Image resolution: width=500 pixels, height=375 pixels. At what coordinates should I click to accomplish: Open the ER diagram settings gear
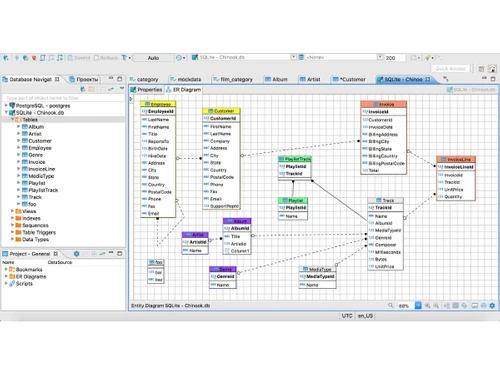[492, 305]
